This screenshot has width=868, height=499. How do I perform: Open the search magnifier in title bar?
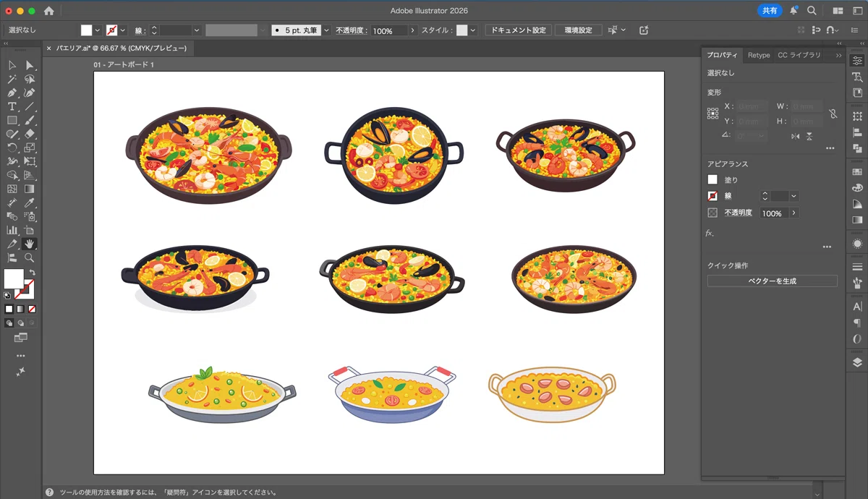812,11
